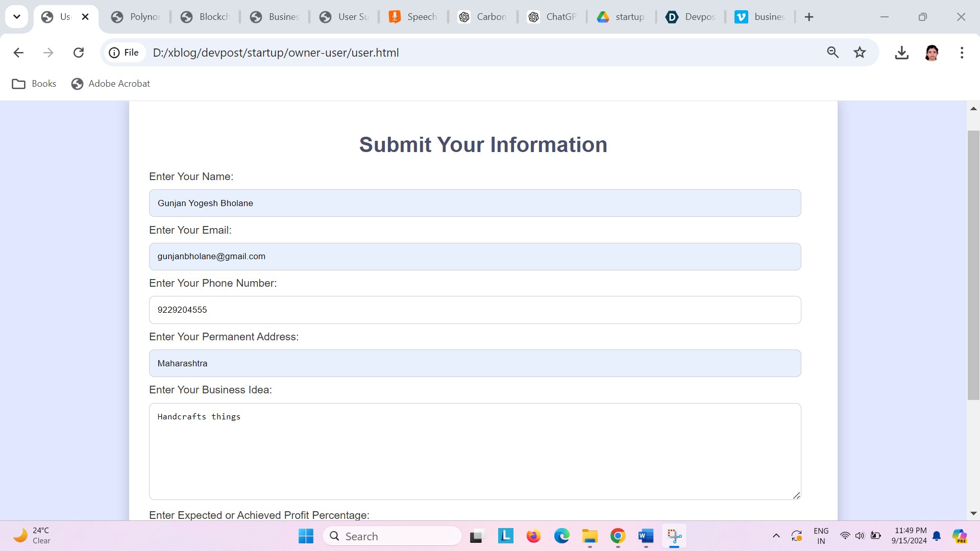Click the profile avatar icon

[932, 53]
